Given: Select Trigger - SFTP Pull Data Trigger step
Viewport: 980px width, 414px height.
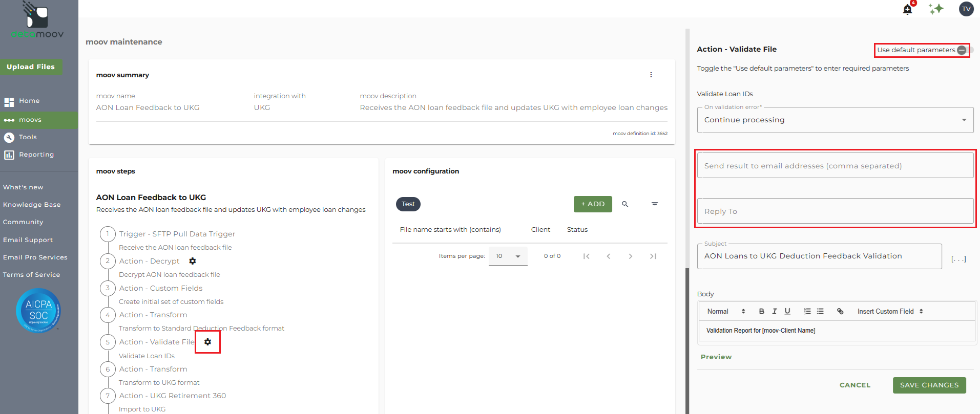Looking at the screenshot, I should [177, 234].
